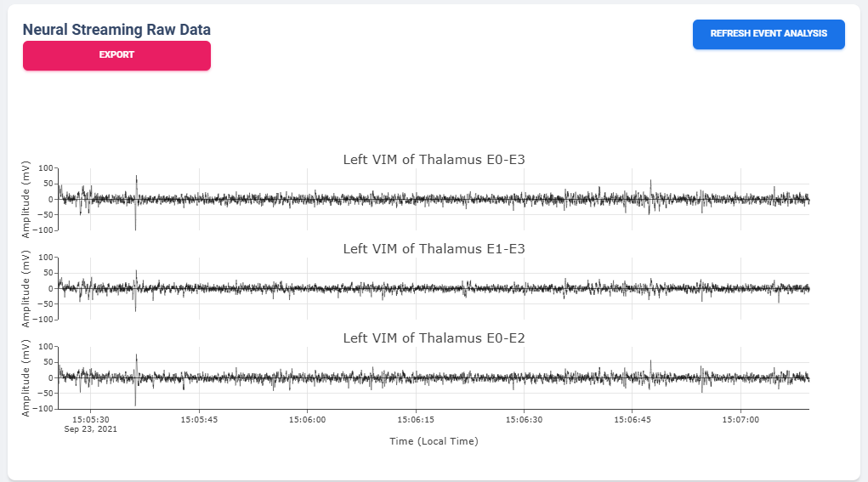Click the Amplitude (mV) label of E0-E2 plot
868x482 pixels.
pyautogui.click(x=26, y=377)
